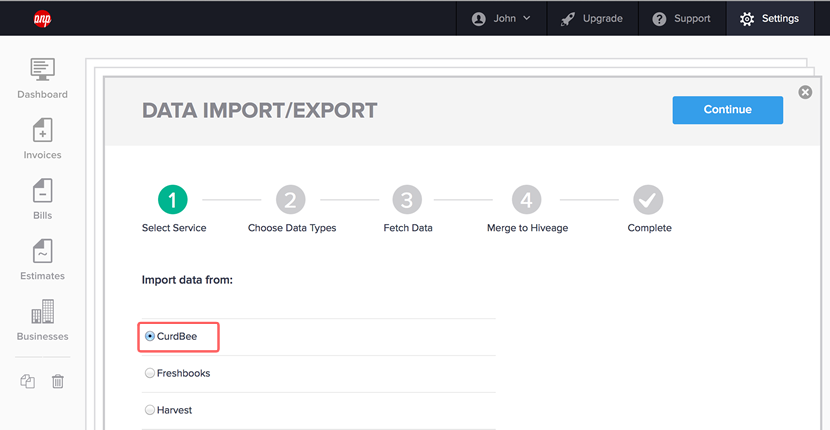
Task: Open the Invoices document icon
Action: click(42, 130)
